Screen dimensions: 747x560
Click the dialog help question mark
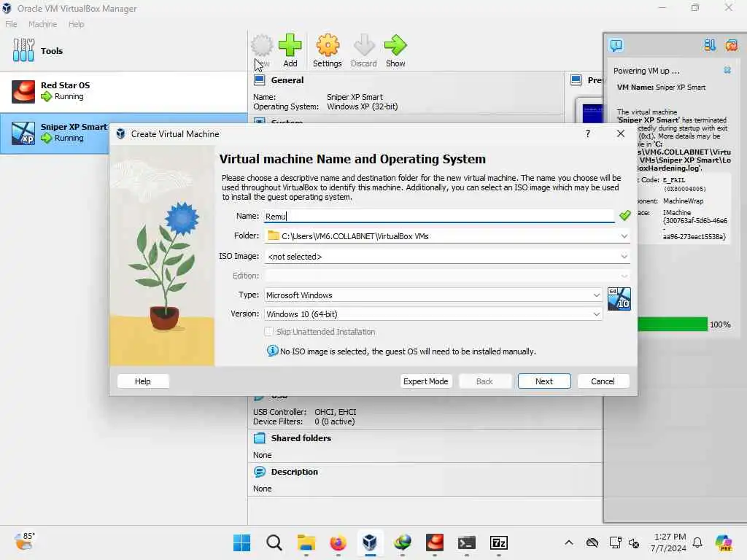point(588,134)
